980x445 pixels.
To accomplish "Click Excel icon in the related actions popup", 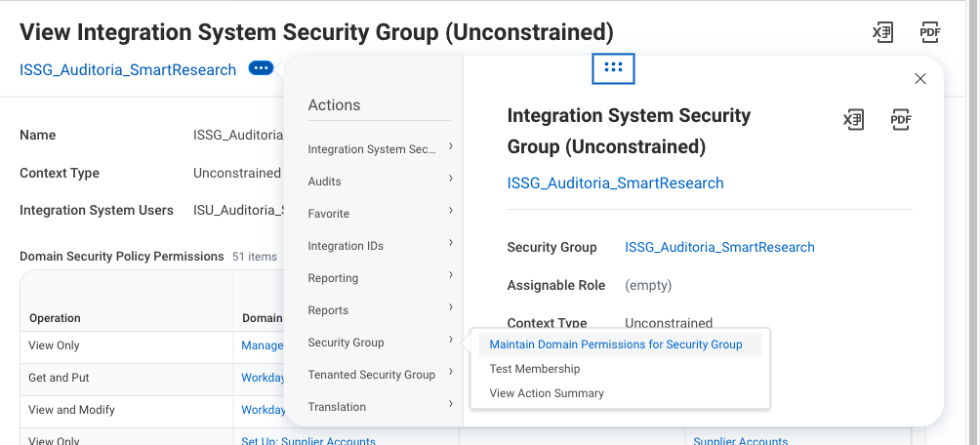I will [x=854, y=119].
